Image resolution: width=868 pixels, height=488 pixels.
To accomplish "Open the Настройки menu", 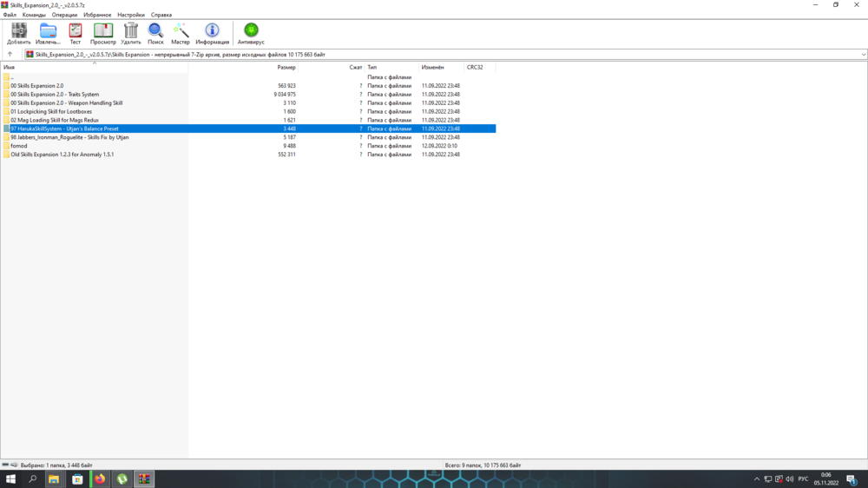I will tap(131, 15).
